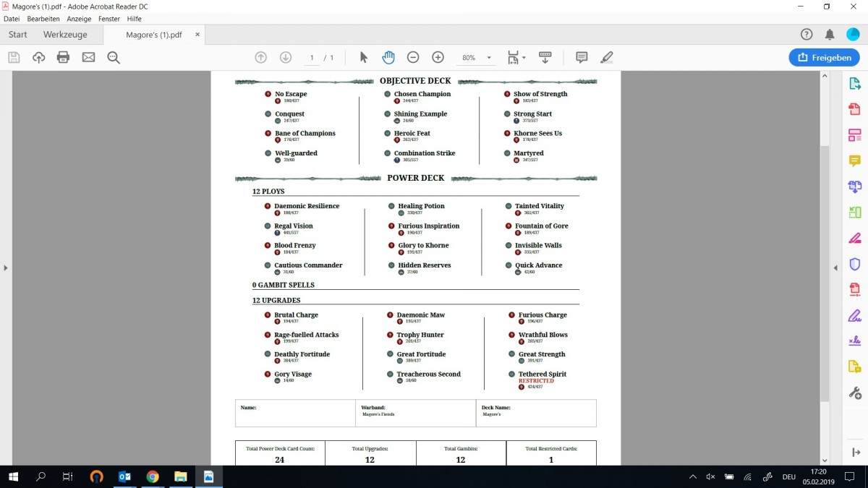Click 'Daemonic Resilience' ploy text
868x488 pixels.
click(307, 206)
